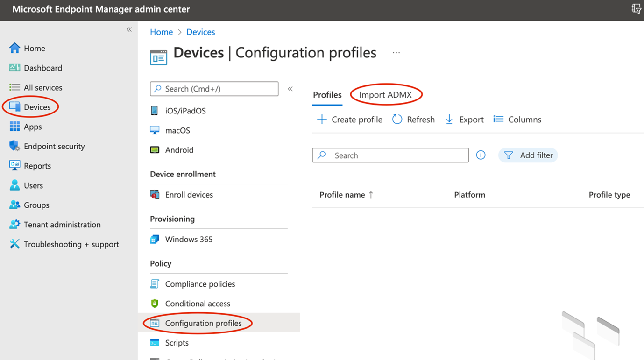
Task: Select Configuration profiles menu item
Action: click(219, 323)
